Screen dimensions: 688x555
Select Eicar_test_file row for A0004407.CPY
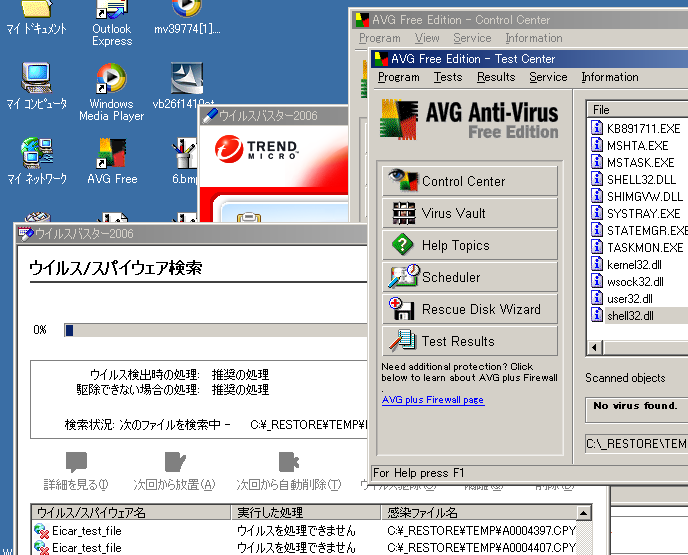coord(305,548)
